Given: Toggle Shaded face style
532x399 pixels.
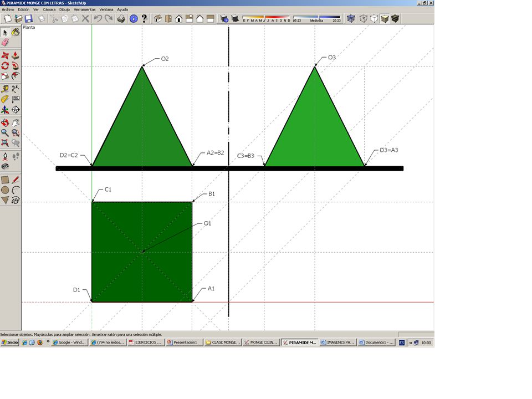Looking at the screenshot, I should [385, 19].
